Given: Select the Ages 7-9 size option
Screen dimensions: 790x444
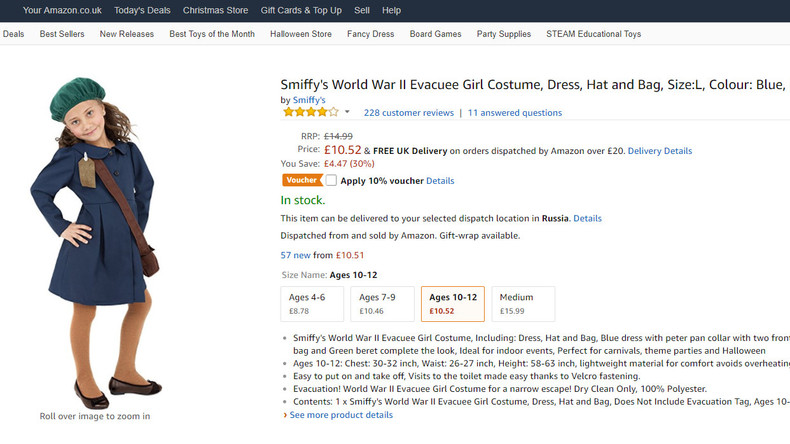Looking at the screenshot, I should coord(382,304).
